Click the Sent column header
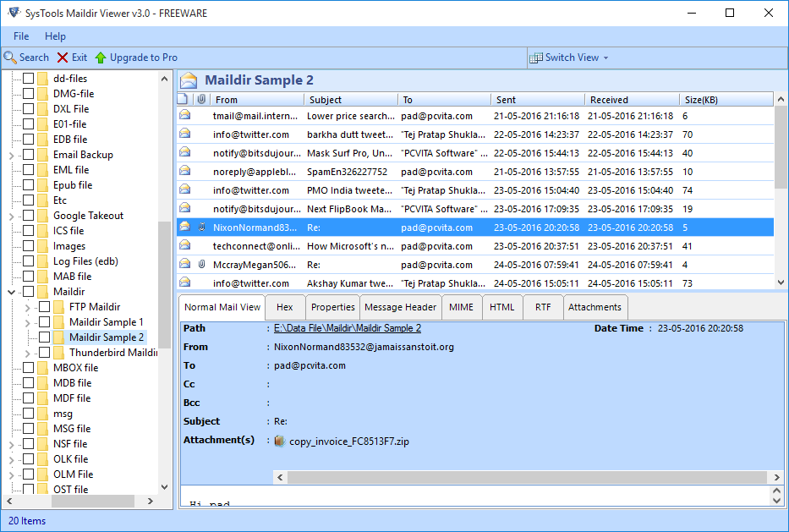789x532 pixels. coord(538,100)
